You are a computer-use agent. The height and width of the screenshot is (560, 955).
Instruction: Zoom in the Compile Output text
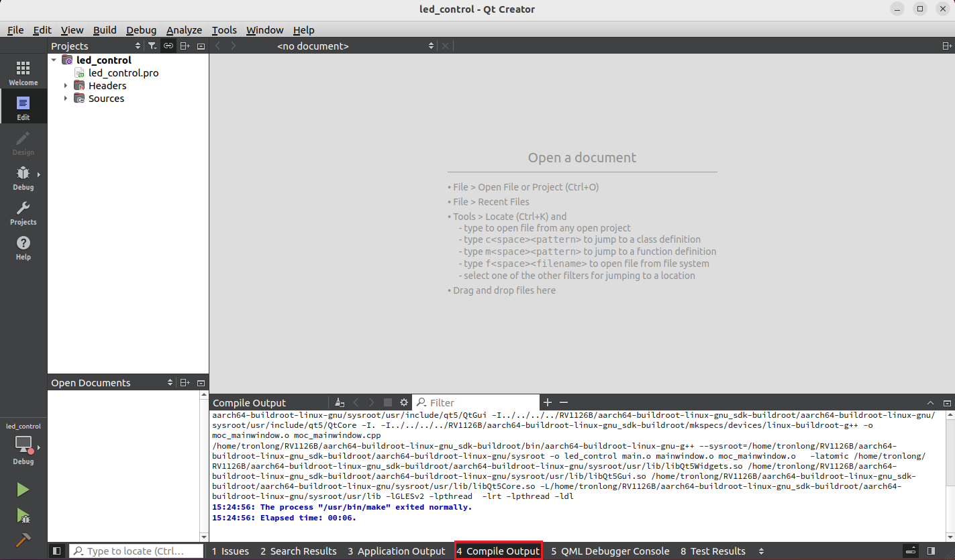pos(548,402)
